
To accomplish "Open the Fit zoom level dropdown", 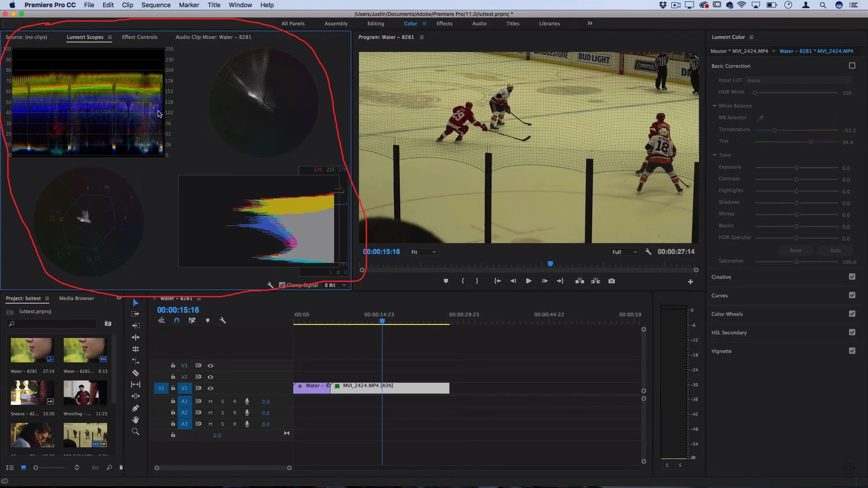I will [423, 252].
